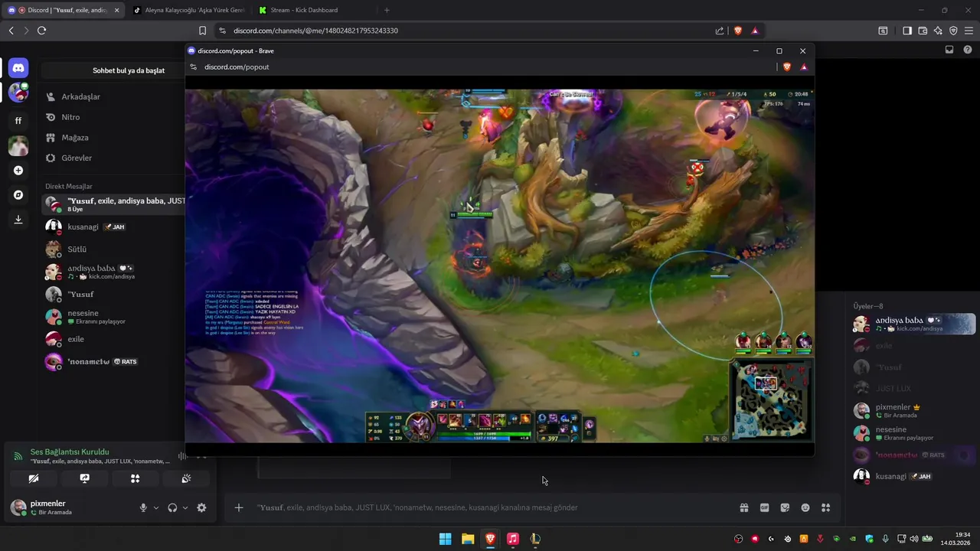Open Discord user settings gear

pos(201,507)
